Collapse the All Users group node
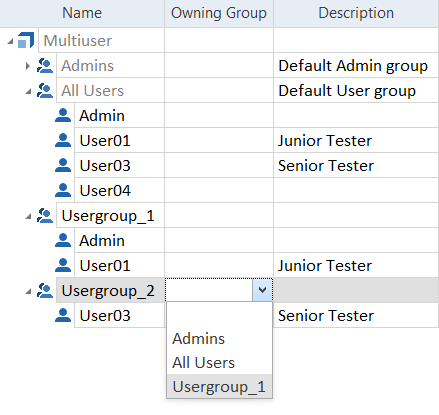The image size is (439, 415). click(x=28, y=91)
